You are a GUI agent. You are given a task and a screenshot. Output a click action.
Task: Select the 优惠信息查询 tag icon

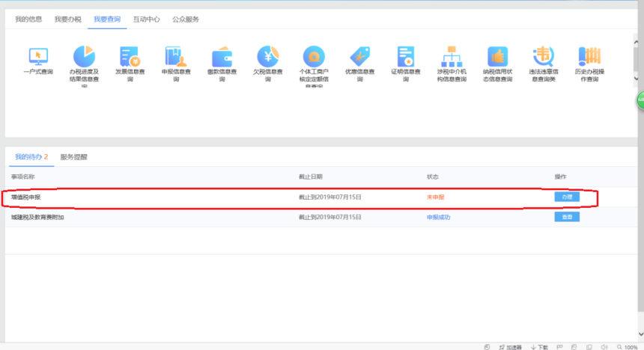[x=359, y=57]
